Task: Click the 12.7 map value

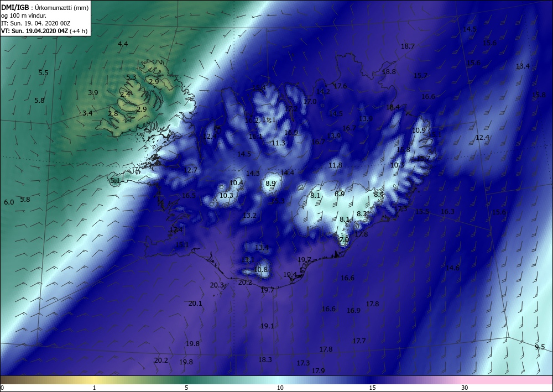Action: [x=190, y=170]
